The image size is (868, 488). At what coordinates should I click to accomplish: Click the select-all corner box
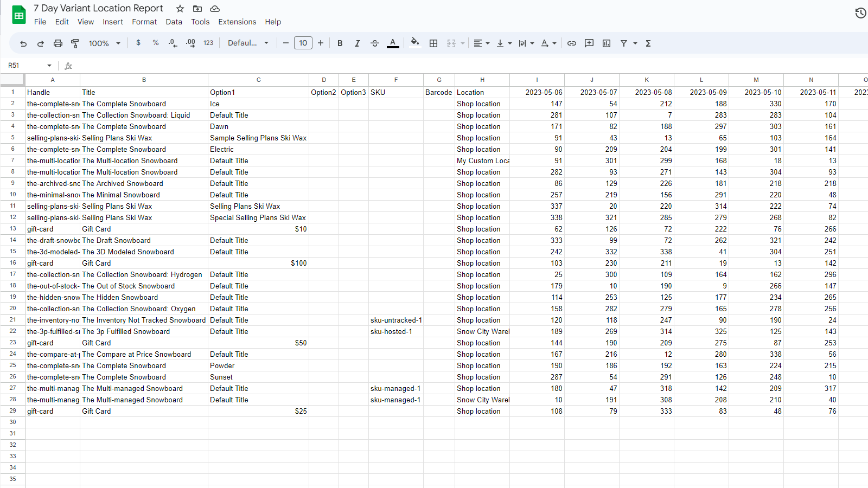point(12,80)
